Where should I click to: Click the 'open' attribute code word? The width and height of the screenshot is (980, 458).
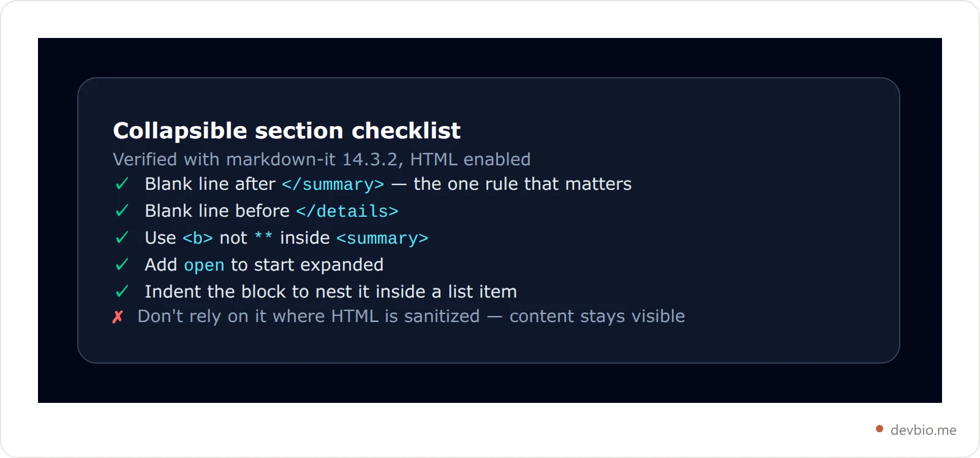pyautogui.click(x=204, y=266)
